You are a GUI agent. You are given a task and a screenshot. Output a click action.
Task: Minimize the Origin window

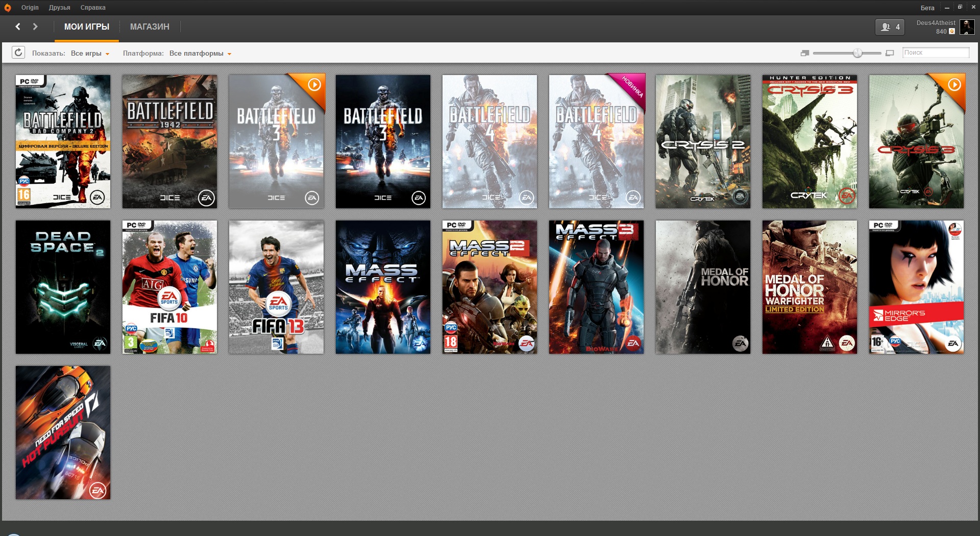947,8
